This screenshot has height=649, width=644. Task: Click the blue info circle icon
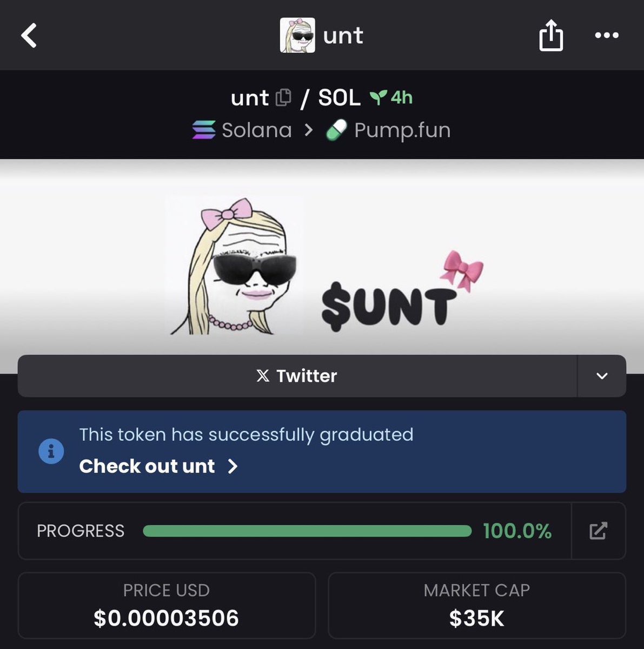pyautogui.click(x=51, y=451)
